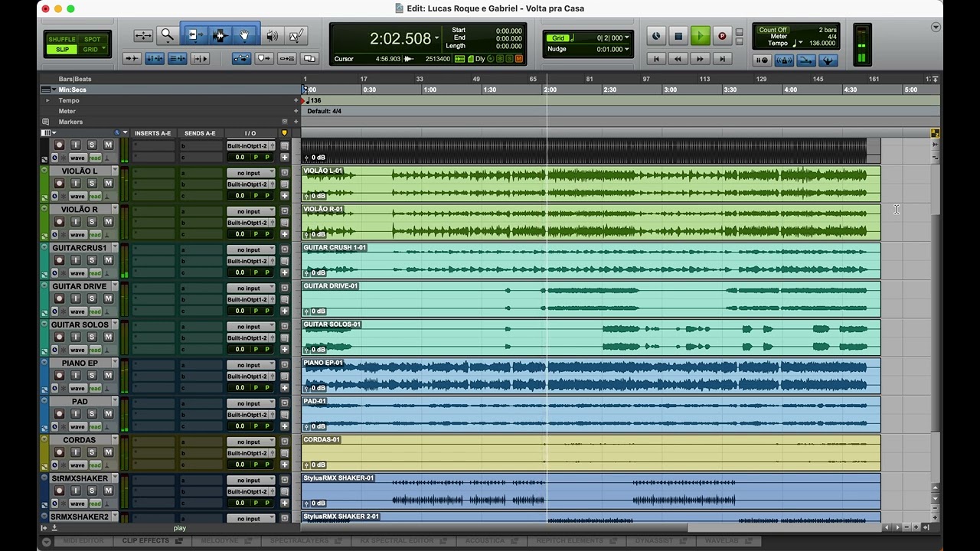980x551 pixels.
Task: Solo the CORDAS track
Action: 92,452
